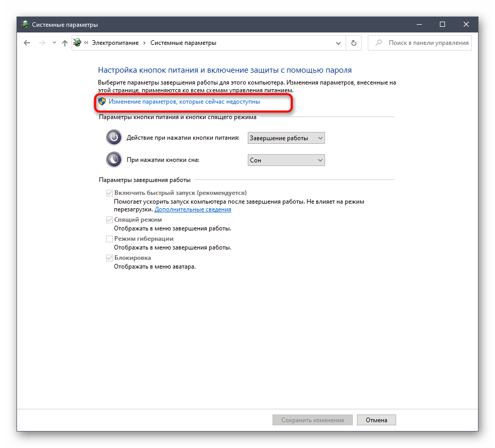Click the power options icon in address bar

point(77,43)
